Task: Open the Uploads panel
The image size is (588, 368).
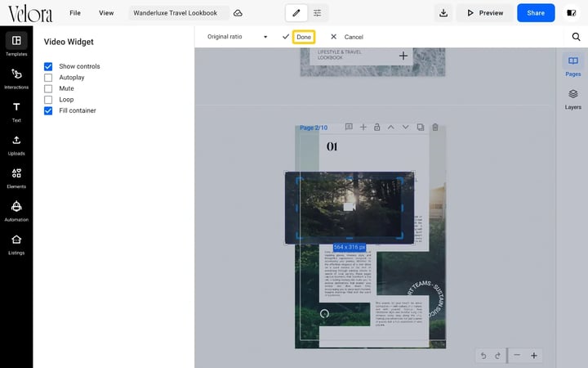Action: coord(16,145)
